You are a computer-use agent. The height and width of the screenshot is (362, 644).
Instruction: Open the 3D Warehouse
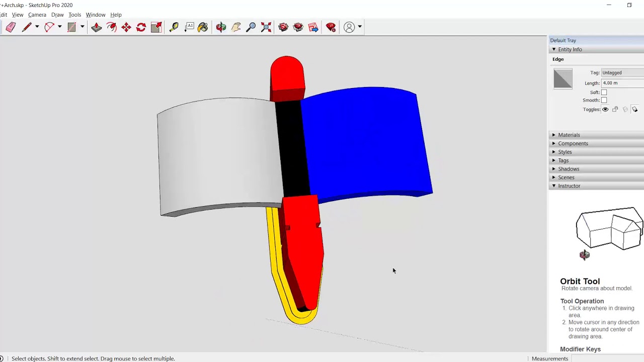tap(283, 27)
